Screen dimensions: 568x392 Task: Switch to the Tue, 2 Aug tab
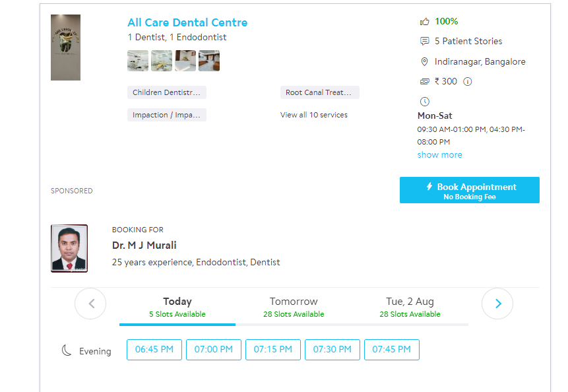tap(410, 307)
